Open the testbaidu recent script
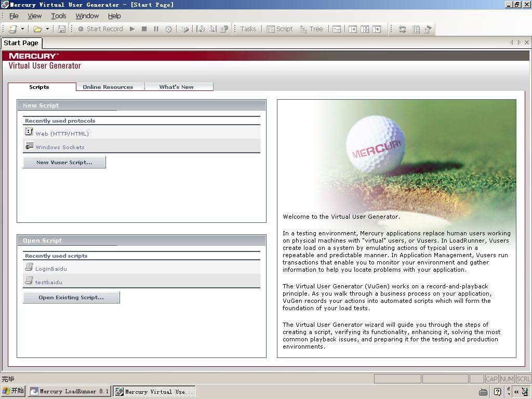Image resolution: width=532 pixels, height=399 pixels. pos(48,282)
